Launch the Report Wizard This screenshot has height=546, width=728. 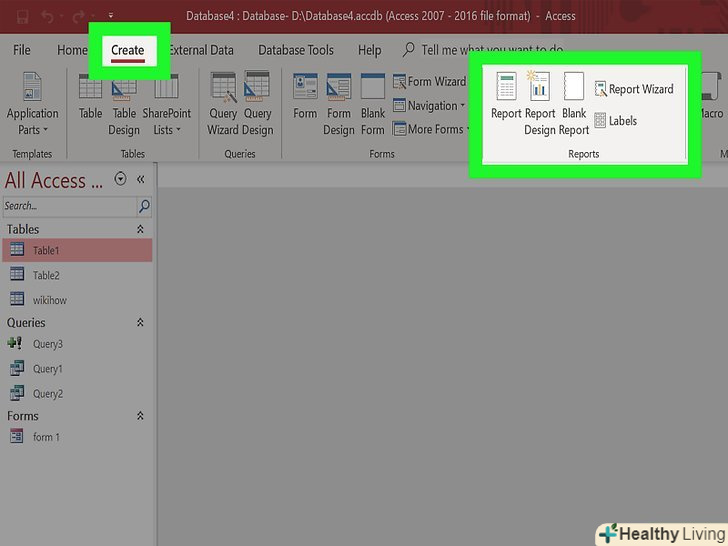tap(634, 89)
